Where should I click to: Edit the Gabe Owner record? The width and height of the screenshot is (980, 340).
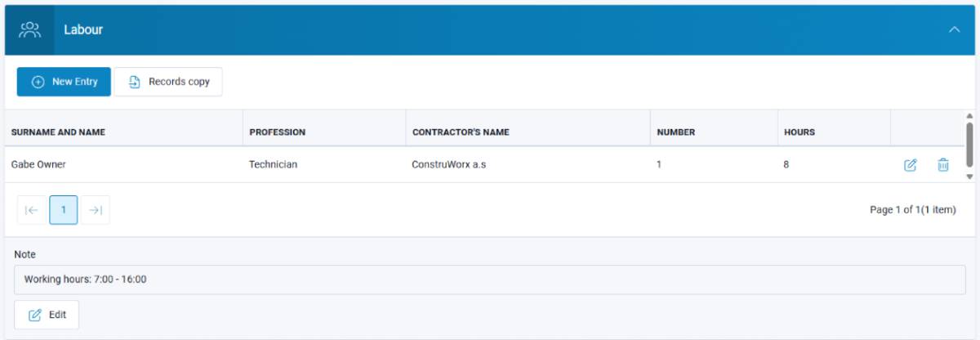tap(911, 165)
